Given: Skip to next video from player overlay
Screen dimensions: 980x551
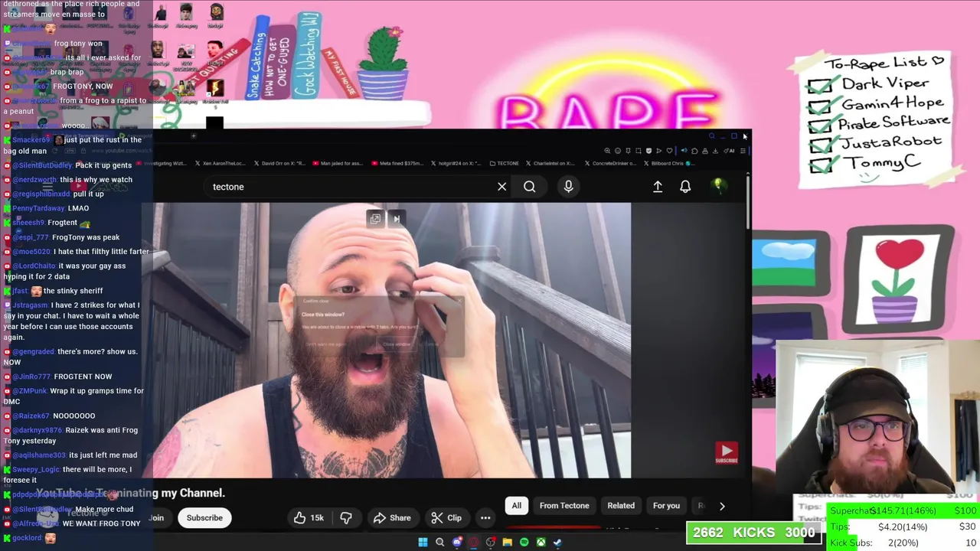Looking at the screenshot, I should point(397,219).
